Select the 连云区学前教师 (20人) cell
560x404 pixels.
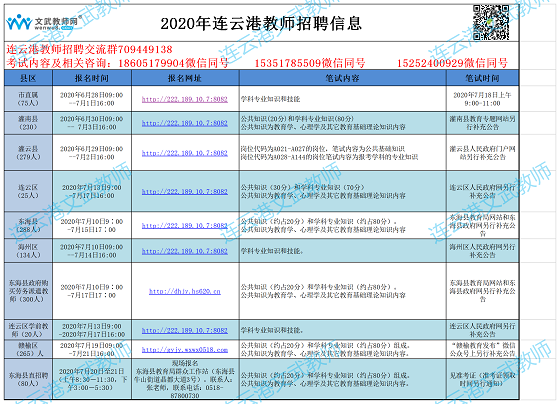[28, 330]
